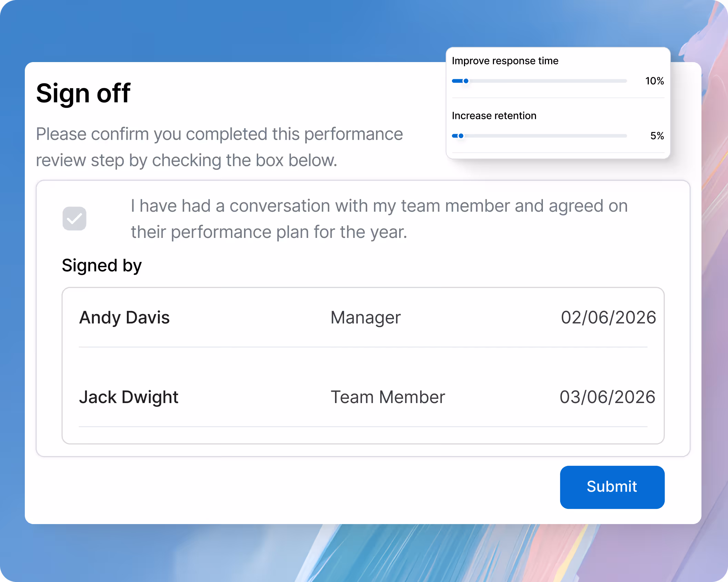Click the conversation agreement statement text

tap(379, 219)
